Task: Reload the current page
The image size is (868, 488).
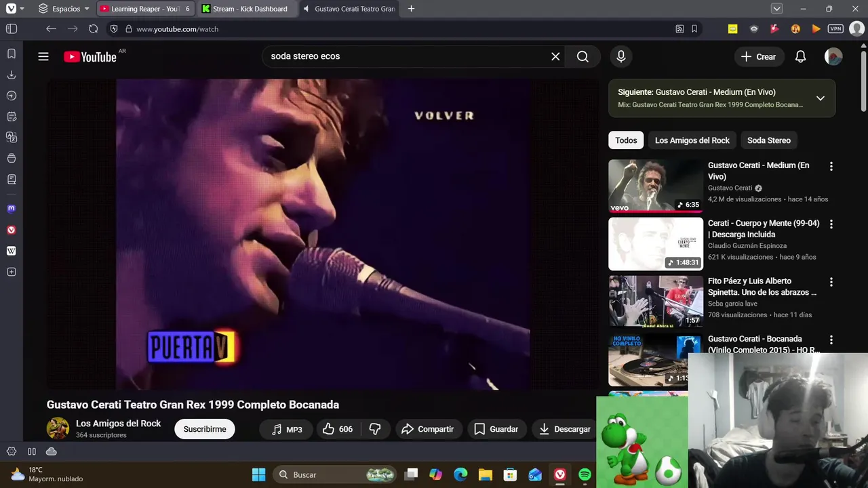Action: click(x=94, y=29)
